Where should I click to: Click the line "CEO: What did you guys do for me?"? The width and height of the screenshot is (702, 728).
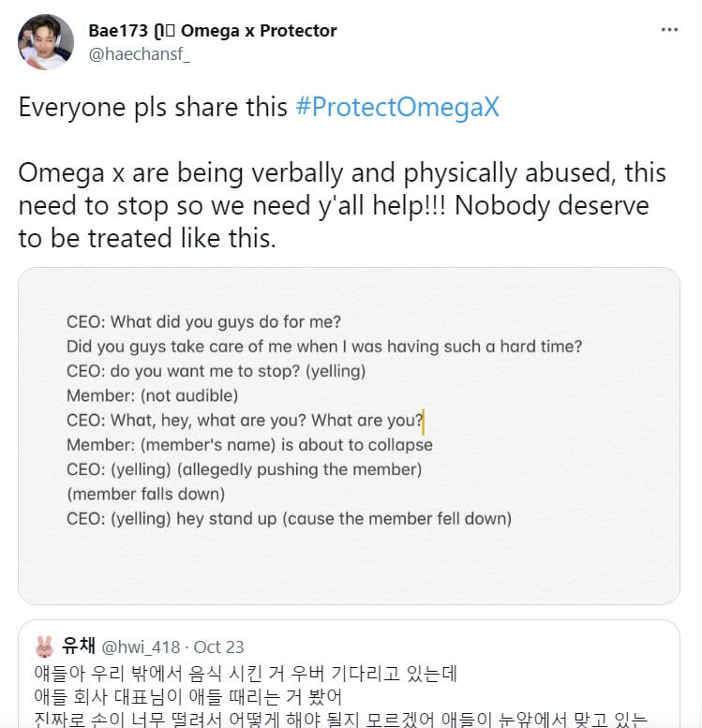coord(203,321)
